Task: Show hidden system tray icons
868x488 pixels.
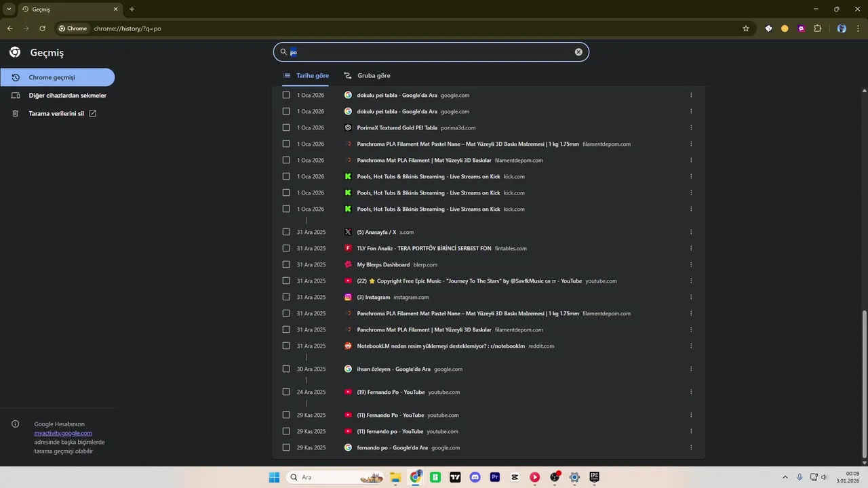Action: coord(785,477)
